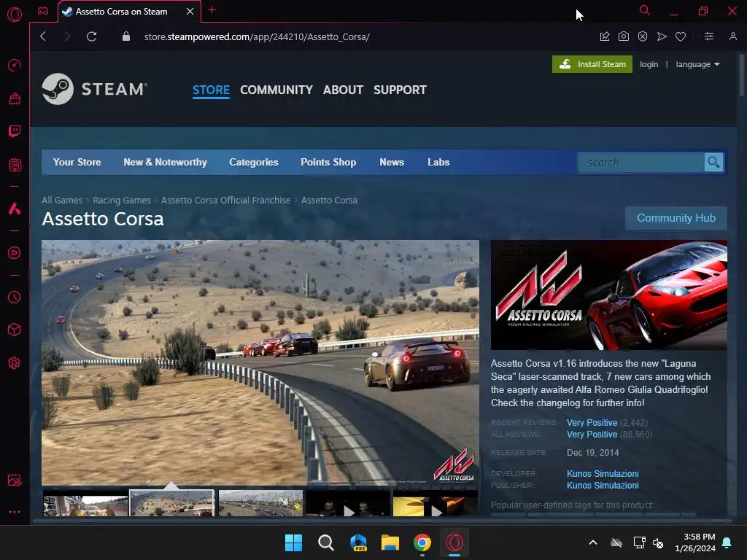Open Aria AI sidebar icon
The height and width of the screenshot is (560, 747).
[15, 209]
